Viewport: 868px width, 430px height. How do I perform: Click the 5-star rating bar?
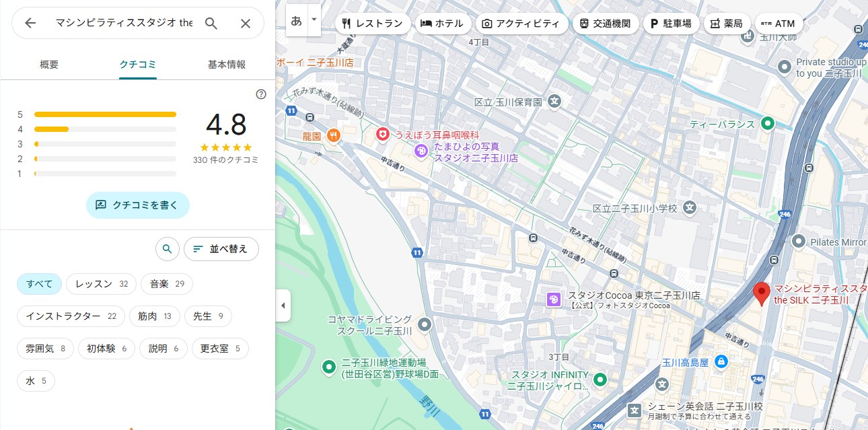(105, 114)
